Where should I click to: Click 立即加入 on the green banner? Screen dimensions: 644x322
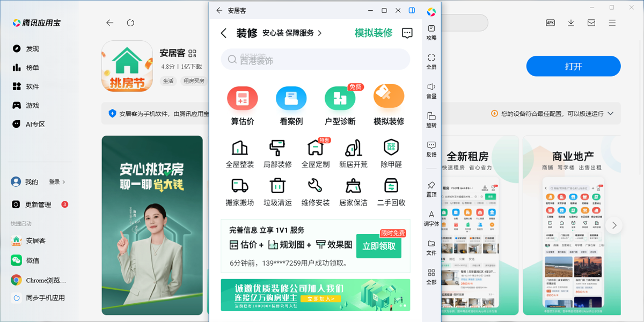(320, 298)
